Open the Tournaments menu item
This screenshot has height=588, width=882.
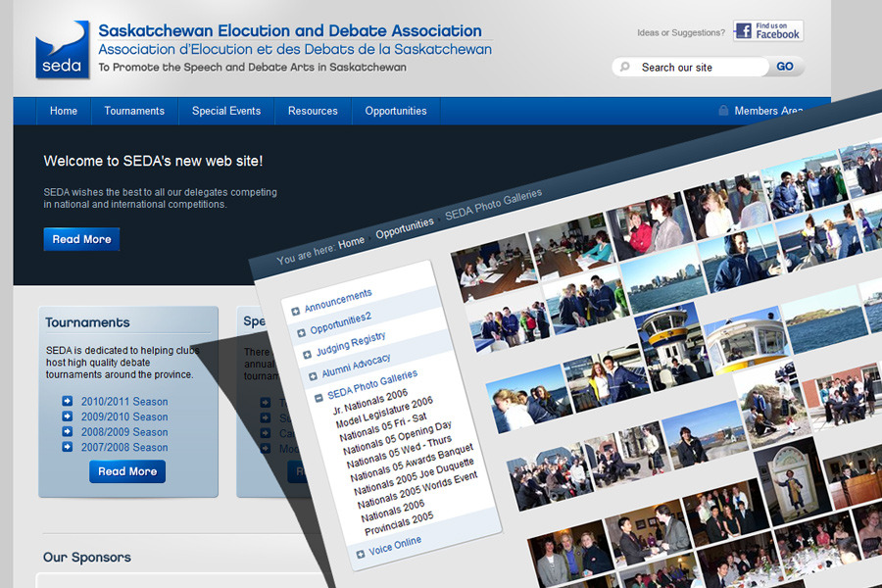click(x=134, y=111)
